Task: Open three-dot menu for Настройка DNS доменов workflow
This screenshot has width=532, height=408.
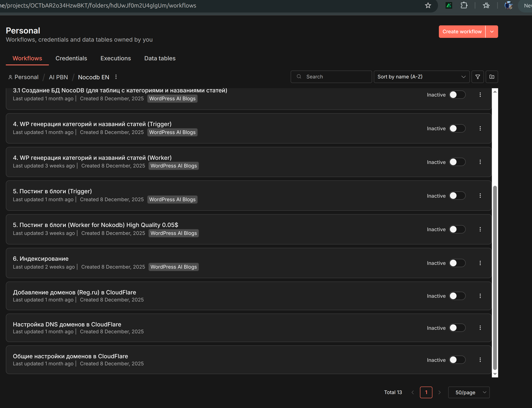Action: coord(480,328)
